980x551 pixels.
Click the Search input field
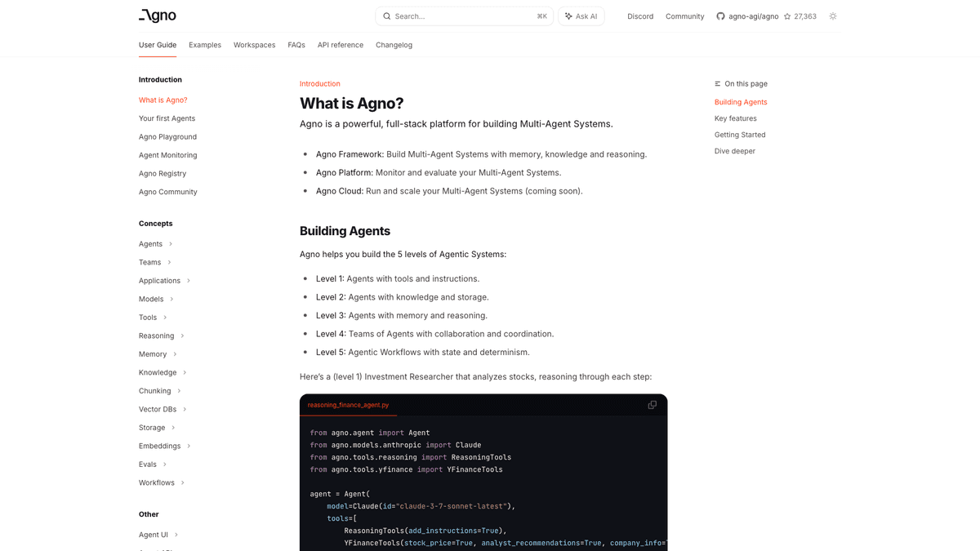click(465, 16)
